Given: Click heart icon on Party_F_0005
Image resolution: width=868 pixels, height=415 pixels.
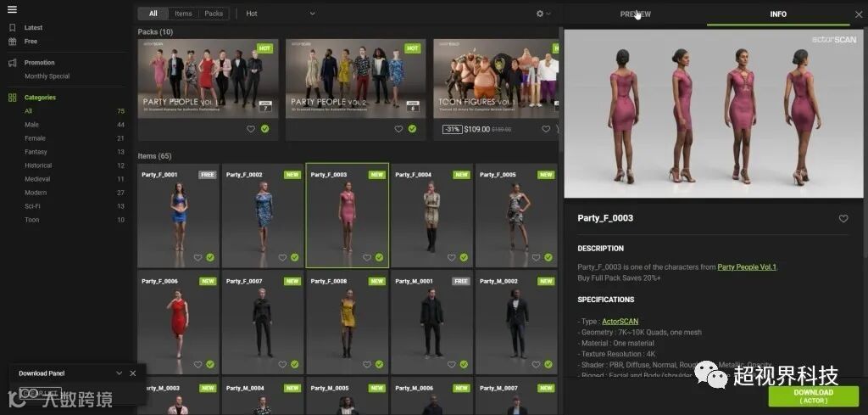Looking at the screenshot, I should 536,258.
